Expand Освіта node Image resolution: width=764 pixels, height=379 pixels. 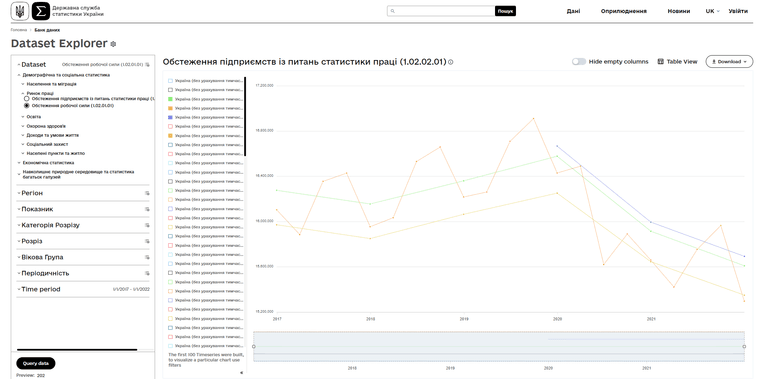pos(23,117)
